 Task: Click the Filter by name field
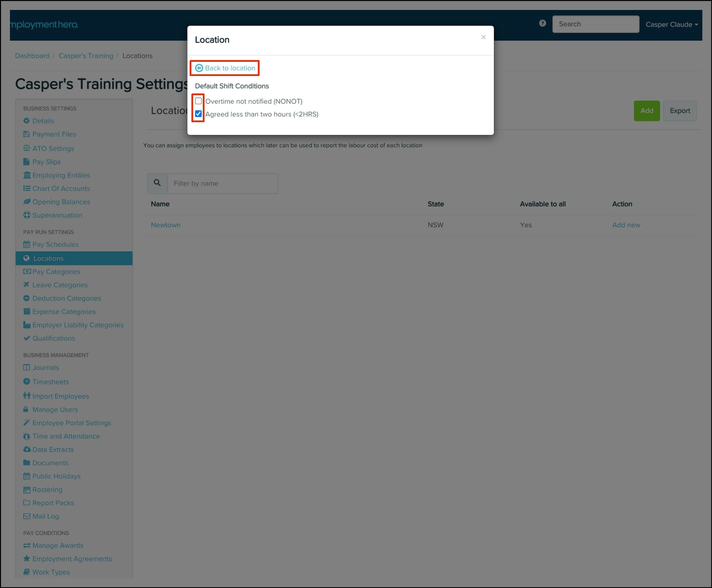coord(223,183)
